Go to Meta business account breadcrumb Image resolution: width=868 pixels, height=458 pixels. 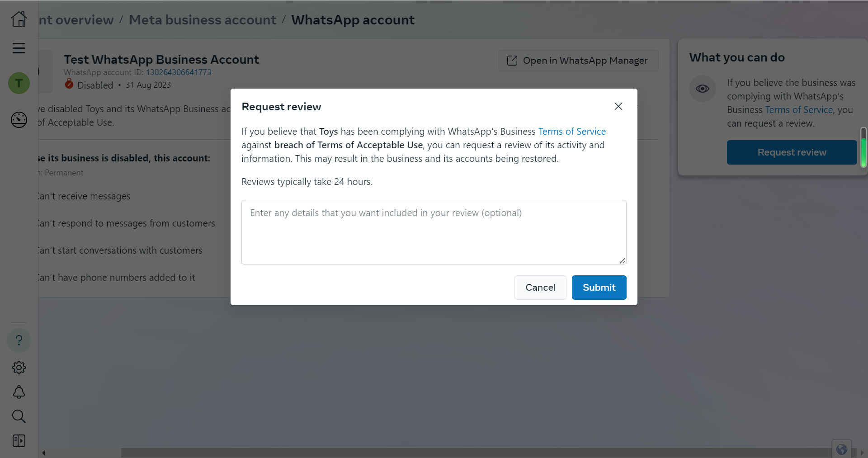(x=203, y=20)
